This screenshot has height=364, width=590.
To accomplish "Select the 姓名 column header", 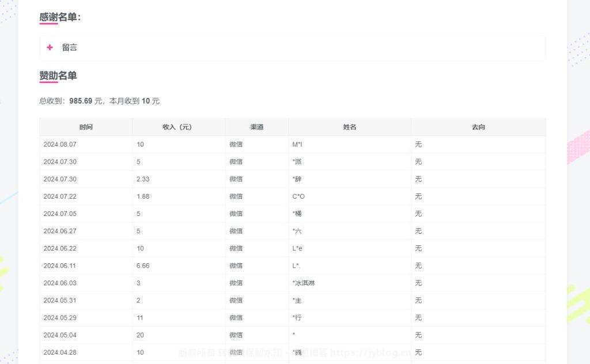I will click(349, 127).
